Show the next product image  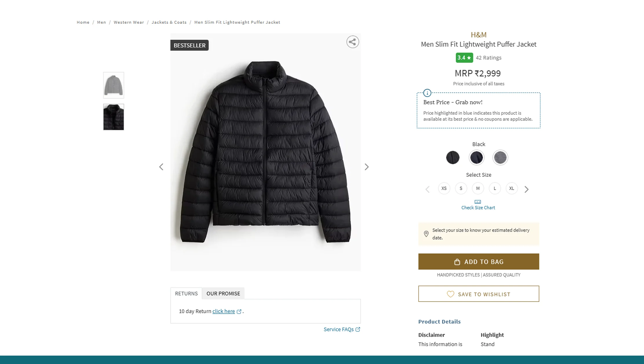[366, 167]
